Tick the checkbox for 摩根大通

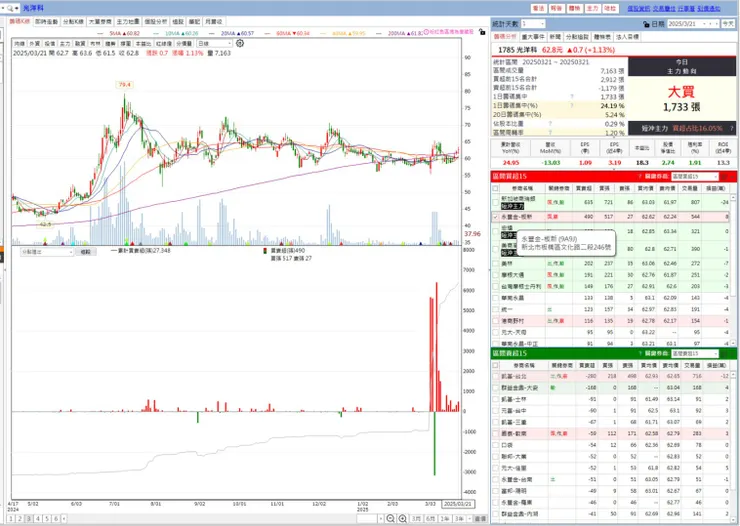click(x=495, y=275)
